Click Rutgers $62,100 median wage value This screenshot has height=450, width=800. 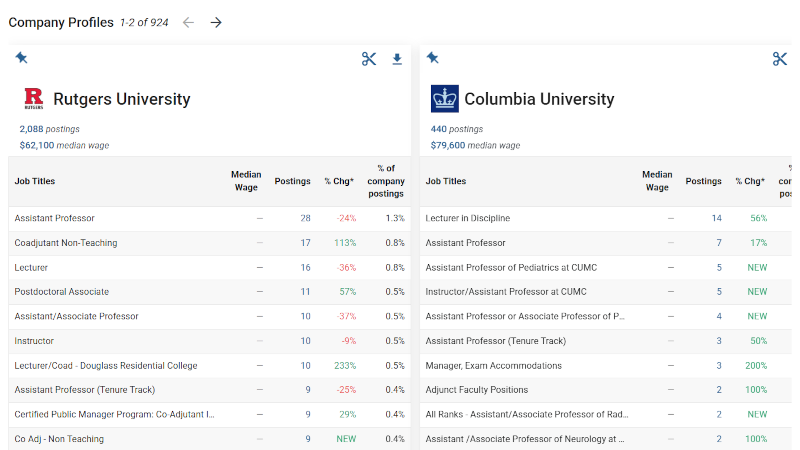(37, 145)
